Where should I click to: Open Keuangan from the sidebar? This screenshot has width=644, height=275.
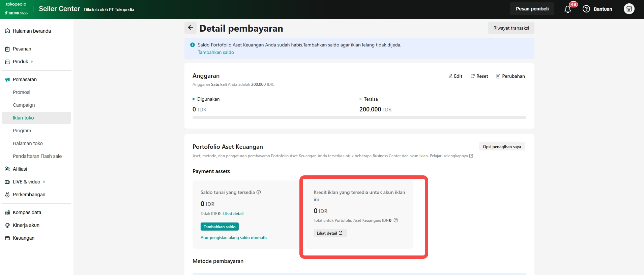tap(24, 238)
